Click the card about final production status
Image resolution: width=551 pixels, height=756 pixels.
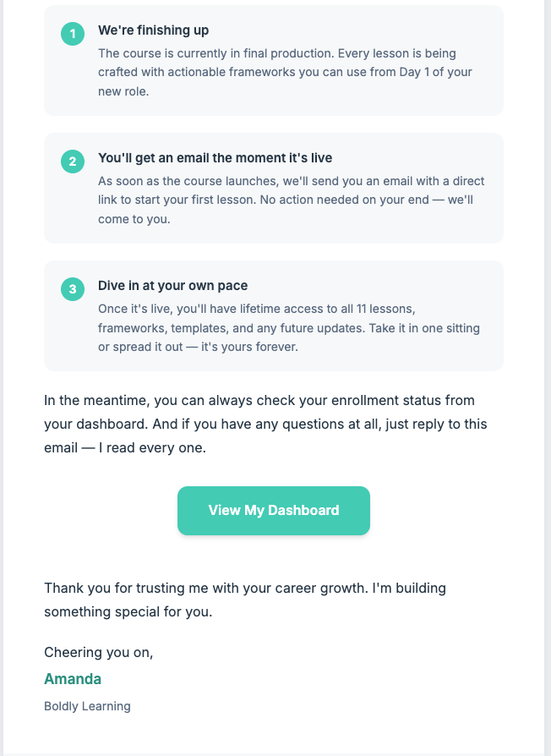click(273, 60)
